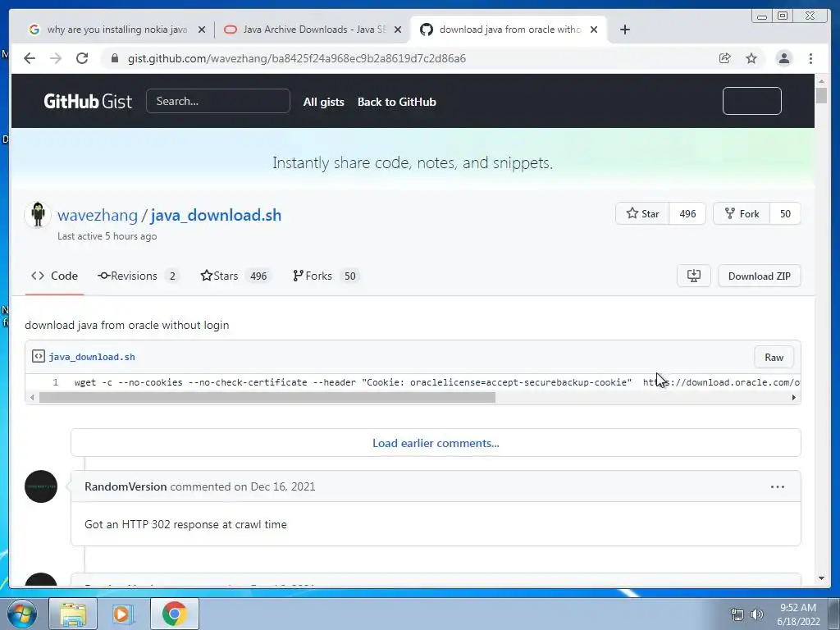Image resolution: width=840 pixels, height=630 pixels.
Task: Open the Forks tab
Action: pos(326,276)
